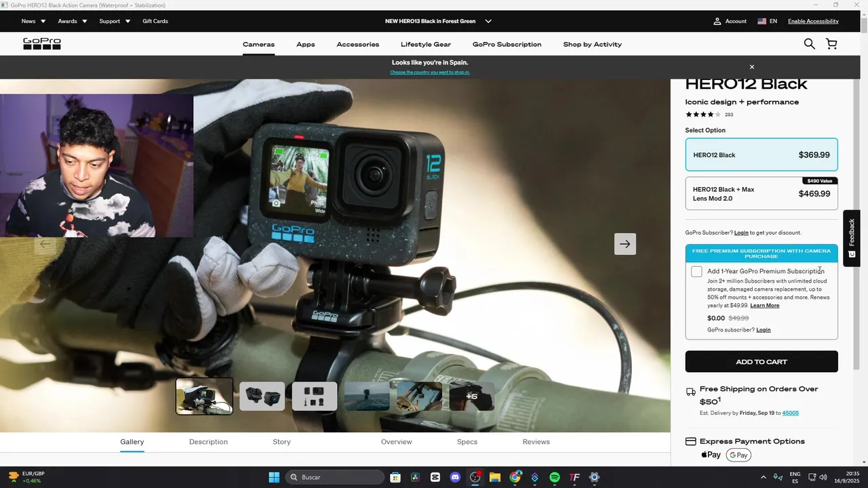Open the +5 more images thumbnail
The image size is (868, 488).
click(472, 396)
